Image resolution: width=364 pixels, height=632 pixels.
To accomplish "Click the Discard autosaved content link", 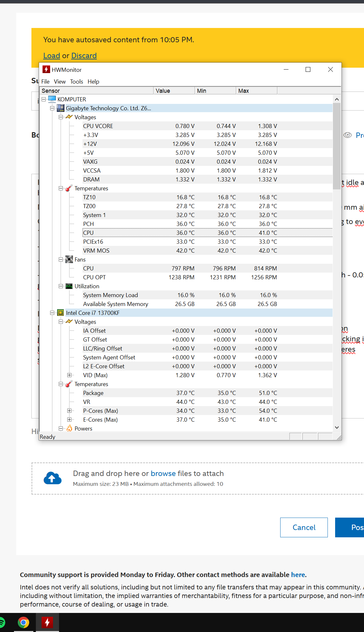I will pos(84,56).
